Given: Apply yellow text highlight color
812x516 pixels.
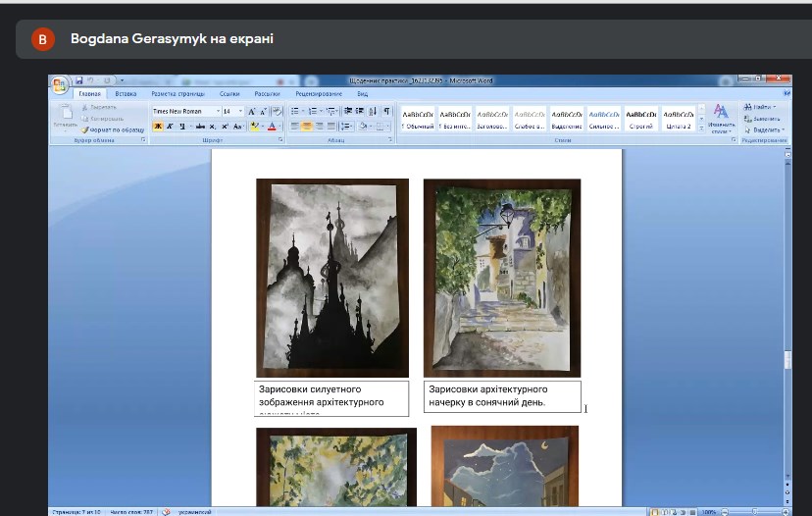Looking at the screenshot, I should tap(254, 126).
